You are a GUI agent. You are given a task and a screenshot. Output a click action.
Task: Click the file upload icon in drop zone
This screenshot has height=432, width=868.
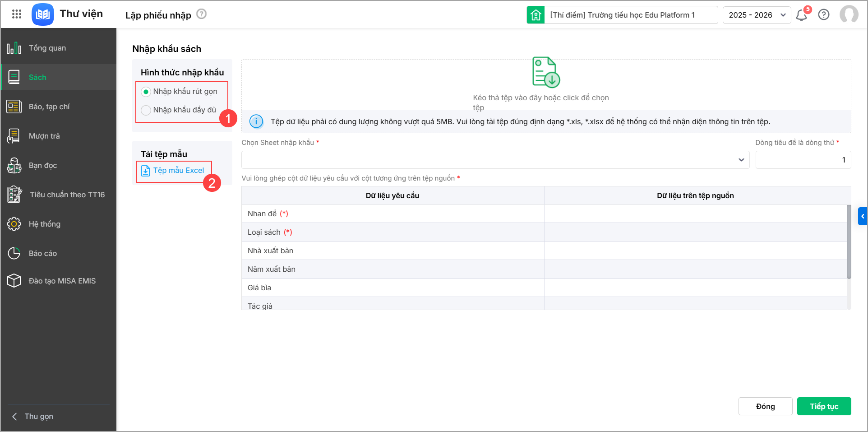coord(546,72)
